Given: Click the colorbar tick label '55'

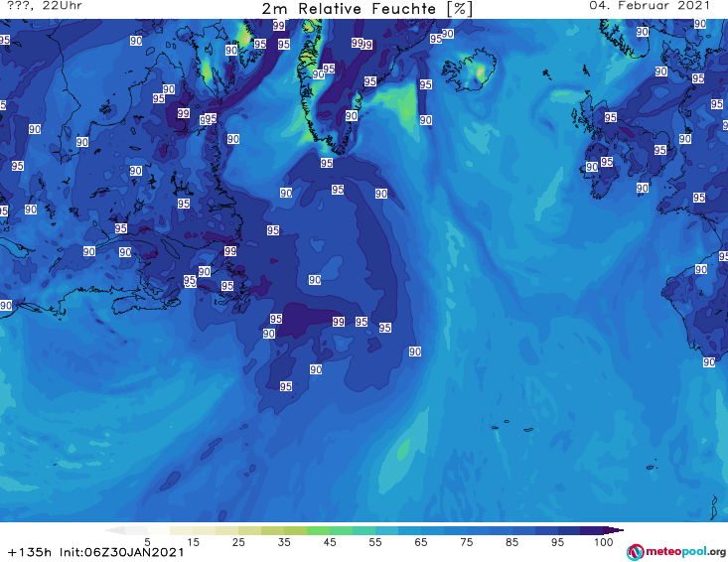Looking at the screenshot, I should tap(375, 542).
